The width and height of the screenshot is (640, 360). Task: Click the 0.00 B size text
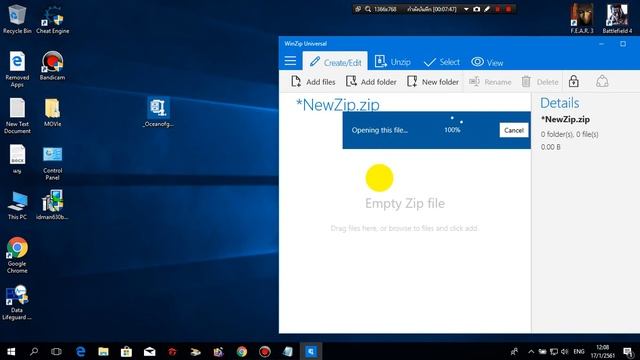550,147
